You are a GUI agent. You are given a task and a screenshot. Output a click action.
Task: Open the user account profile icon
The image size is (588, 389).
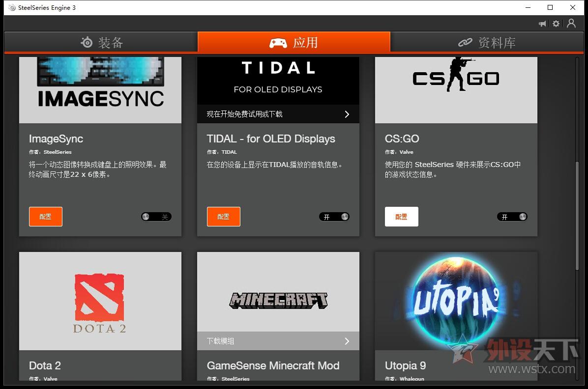[571, 23]
